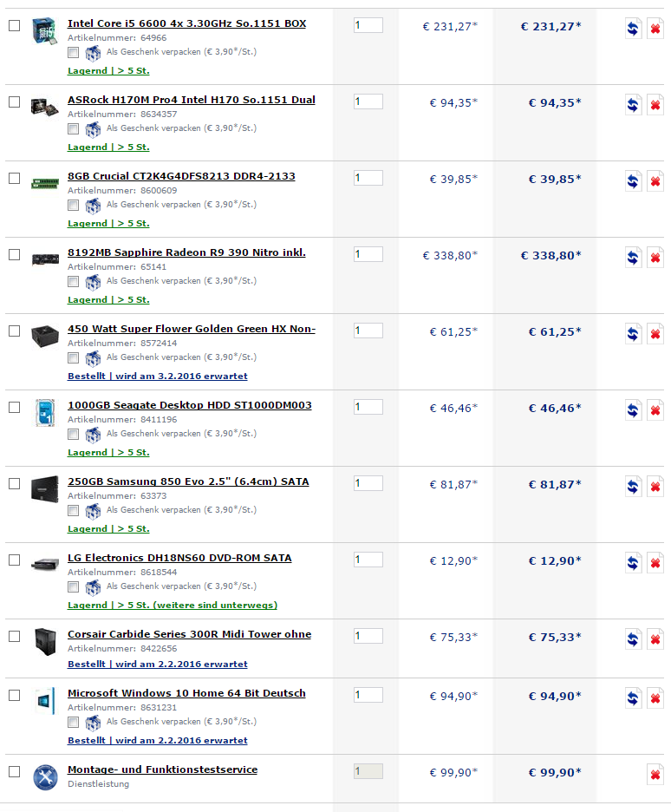Open the 8GB Crucial DDR4-2133 product page
This screenshot has width=671, height=812.
coord(181,176)
